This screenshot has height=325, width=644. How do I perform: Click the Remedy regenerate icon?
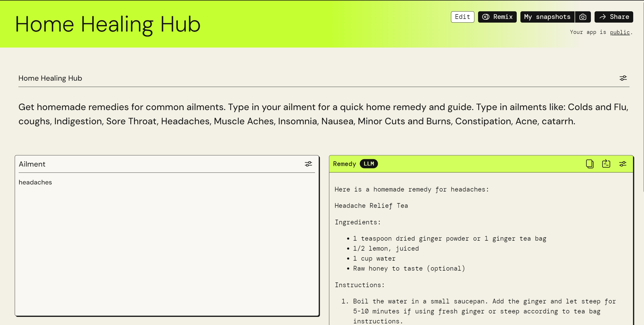[x=606, y=164]
